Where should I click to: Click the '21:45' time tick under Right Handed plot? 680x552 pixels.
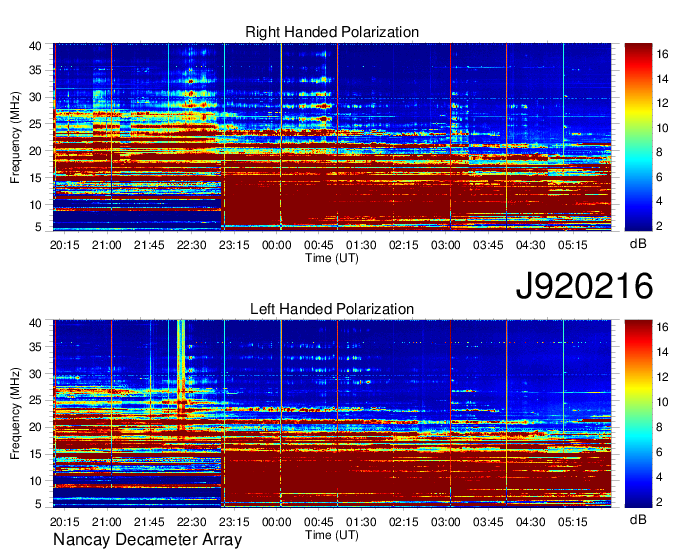(149, 245)
